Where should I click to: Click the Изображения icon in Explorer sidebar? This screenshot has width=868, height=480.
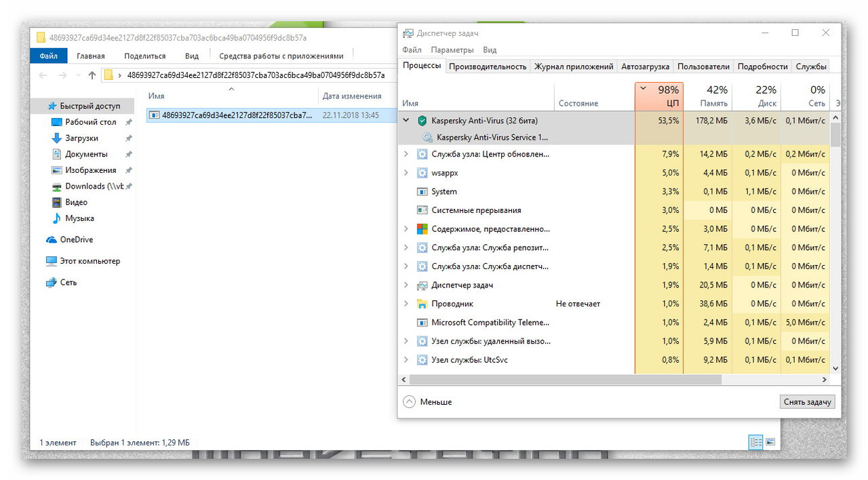(x=57, y=170)
